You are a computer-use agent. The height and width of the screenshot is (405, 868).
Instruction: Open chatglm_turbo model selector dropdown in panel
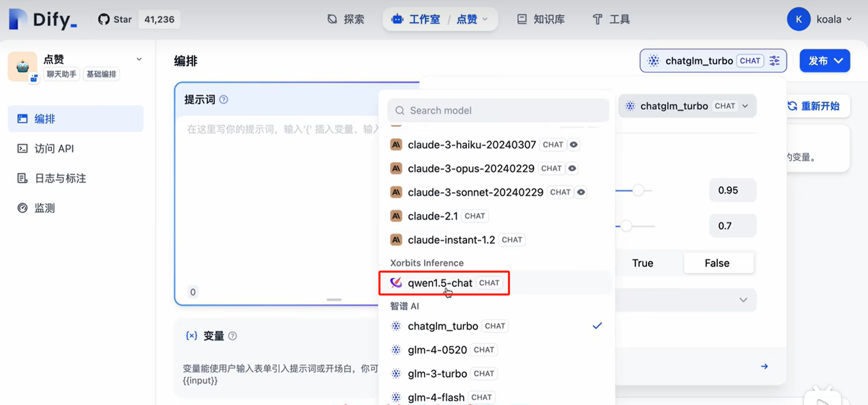pyautogui.click(x=687, y=106)
